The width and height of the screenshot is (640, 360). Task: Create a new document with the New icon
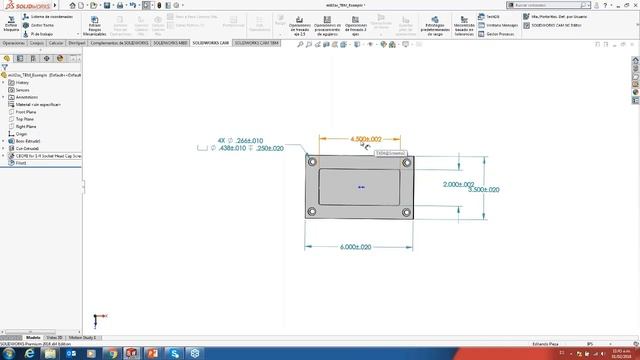click(x=81, y=5)
